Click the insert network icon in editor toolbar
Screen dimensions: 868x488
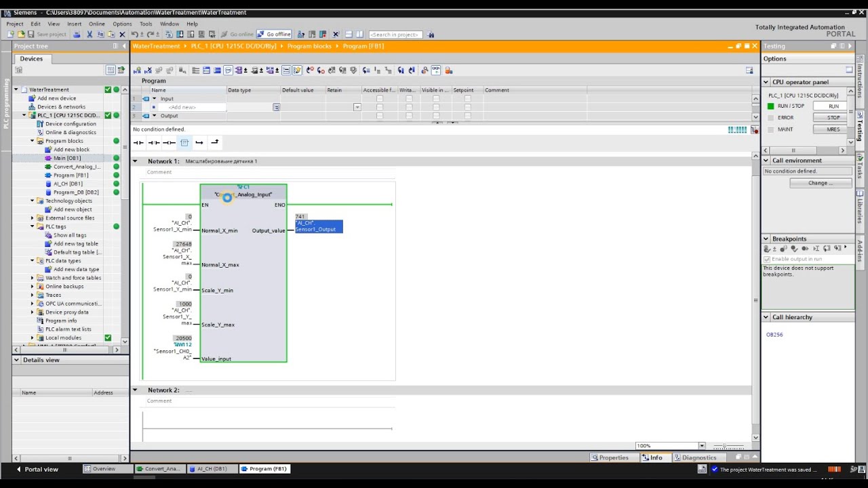click(x=138, y=70)
